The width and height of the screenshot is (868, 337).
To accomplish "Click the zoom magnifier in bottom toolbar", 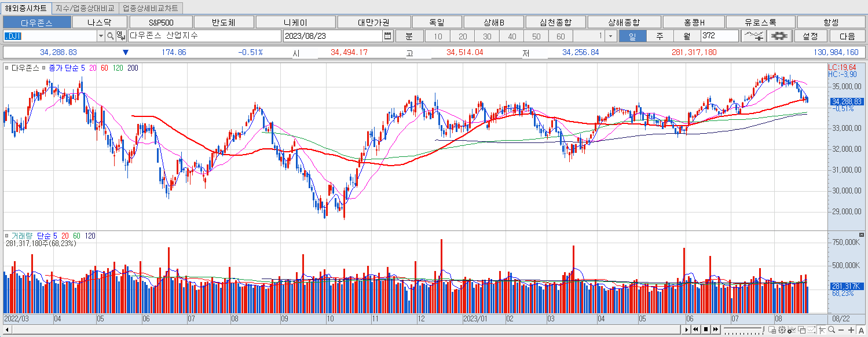I will click(x=832, y=329).
